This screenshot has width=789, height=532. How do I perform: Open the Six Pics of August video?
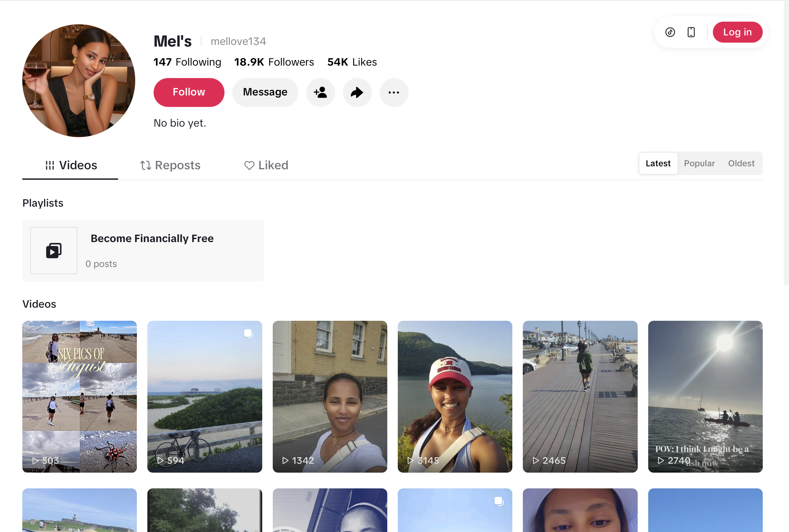(79, 396)
